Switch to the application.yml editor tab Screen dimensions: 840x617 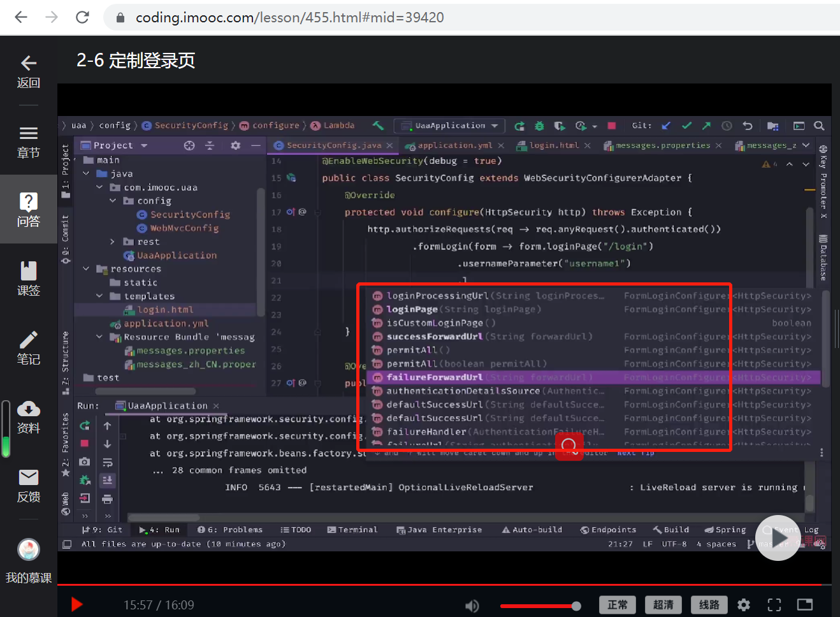[454, 145]
